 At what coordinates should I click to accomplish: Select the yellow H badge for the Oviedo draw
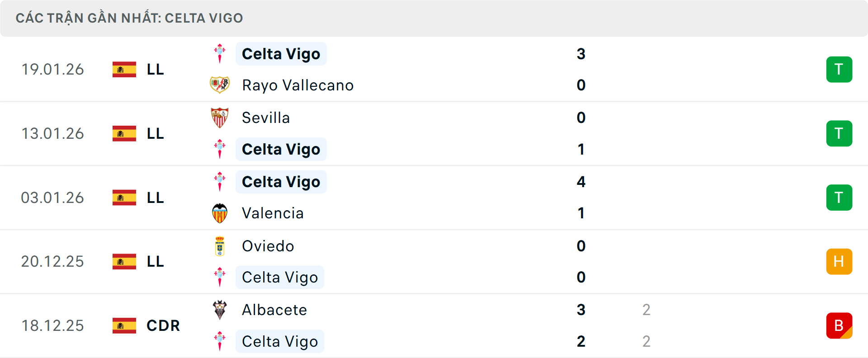point(839,261)
